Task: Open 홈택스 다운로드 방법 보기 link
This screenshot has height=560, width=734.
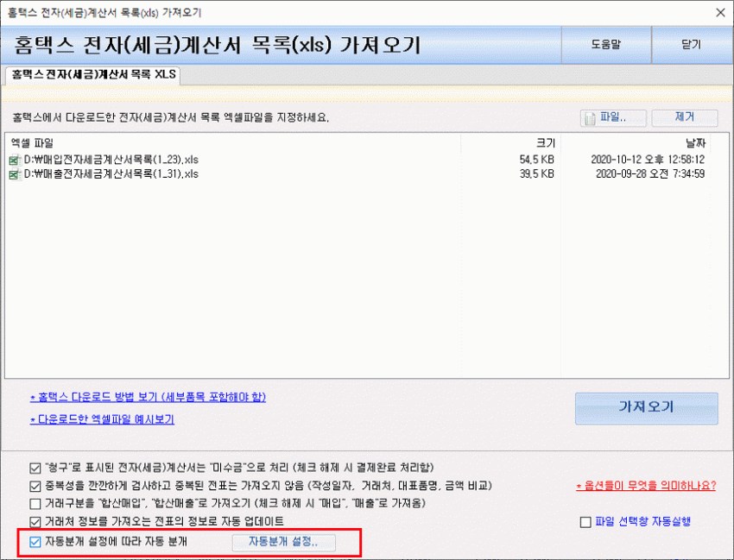Action: click(x=148, y=398)
